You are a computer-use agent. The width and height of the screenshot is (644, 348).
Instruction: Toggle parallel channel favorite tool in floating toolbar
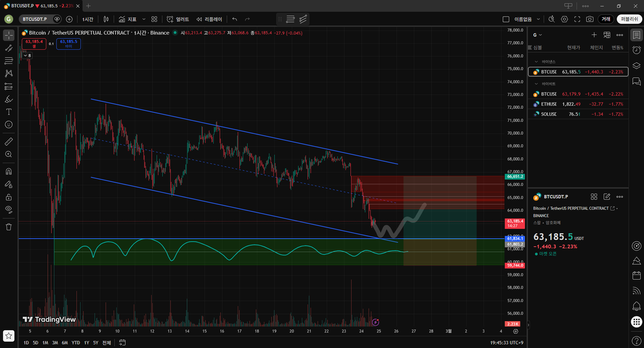pos(303,19)
